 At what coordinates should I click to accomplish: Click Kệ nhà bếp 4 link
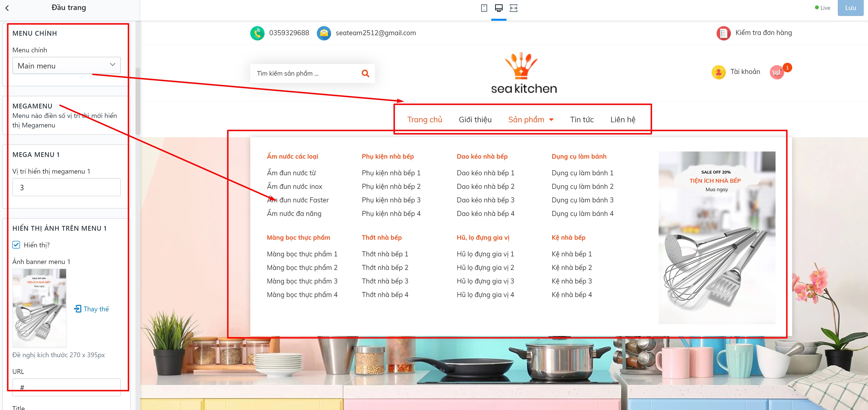tap(572, 295)
